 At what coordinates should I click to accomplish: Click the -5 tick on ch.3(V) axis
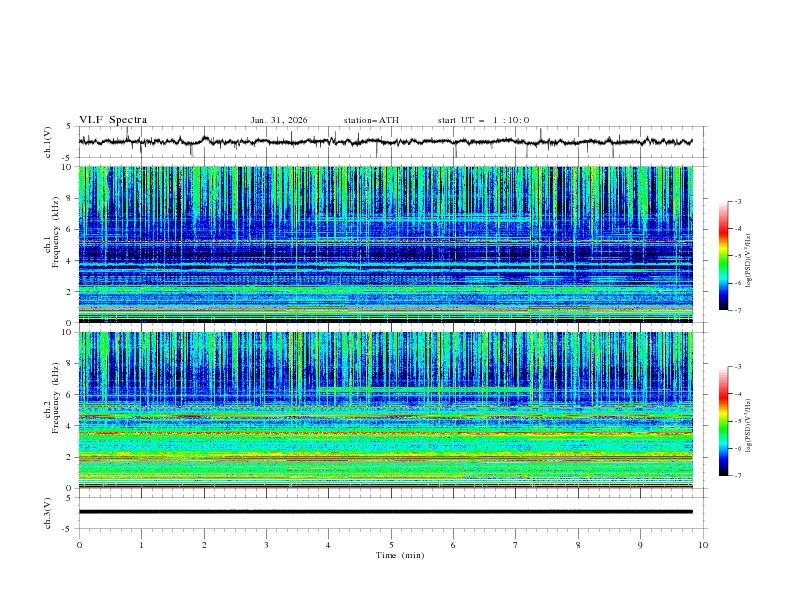(x=68, y=529)
